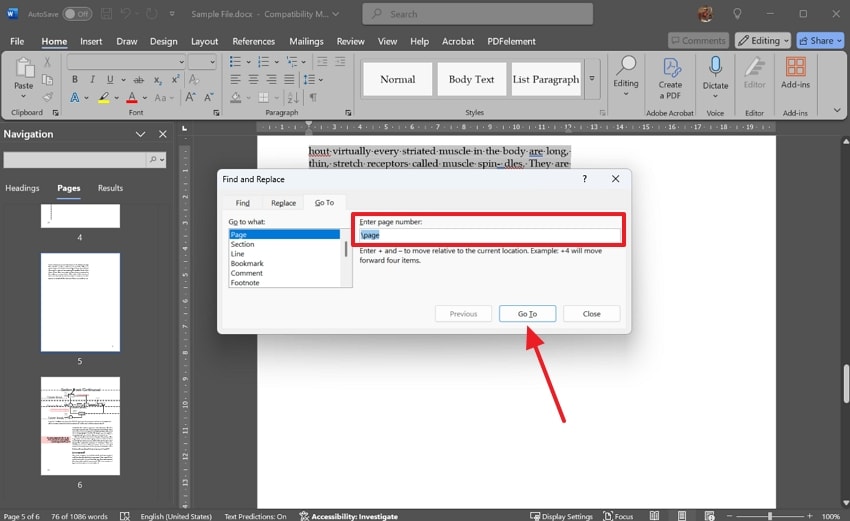Click the Go To button

point(527,314)
